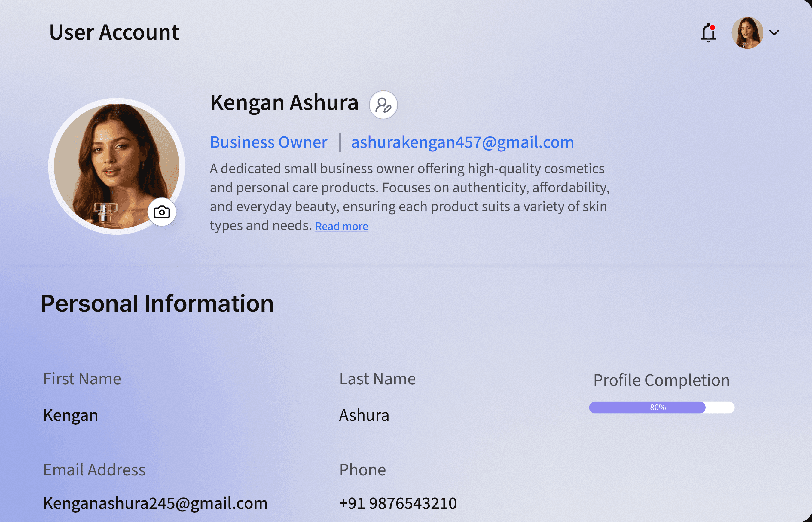The image size is (812, 522).
Task: Expand the account dropdown chevron
Action: coord(774,33)
